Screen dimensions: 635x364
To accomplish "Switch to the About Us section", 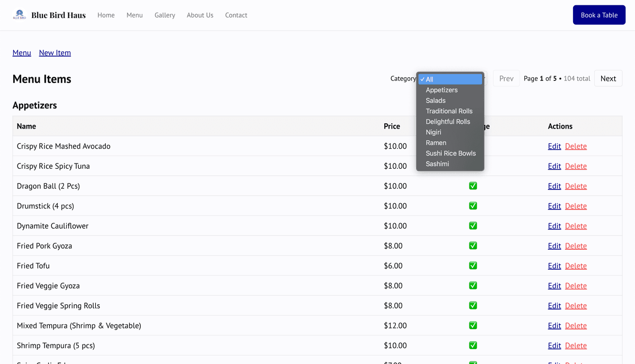I will click(x=200, y=15).
